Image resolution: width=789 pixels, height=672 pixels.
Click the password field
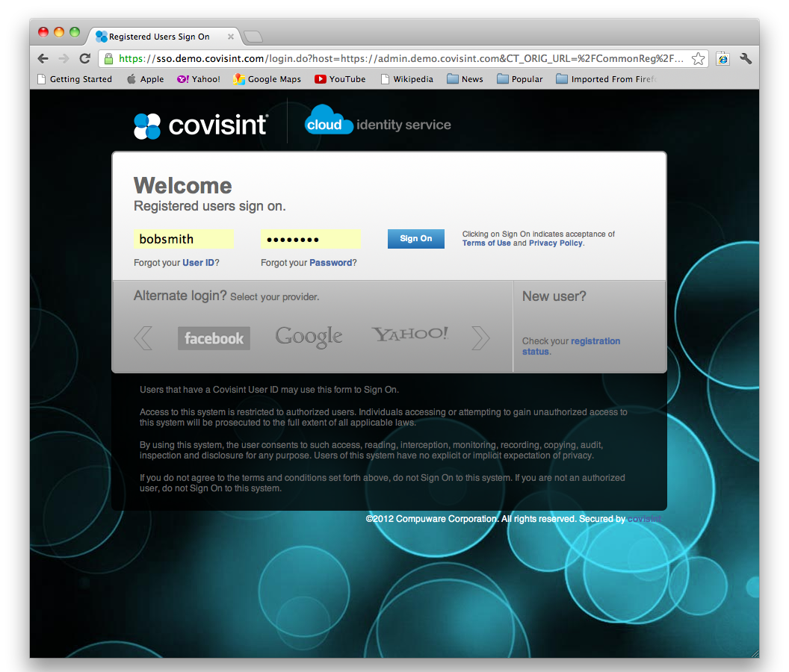click(311, 239)
